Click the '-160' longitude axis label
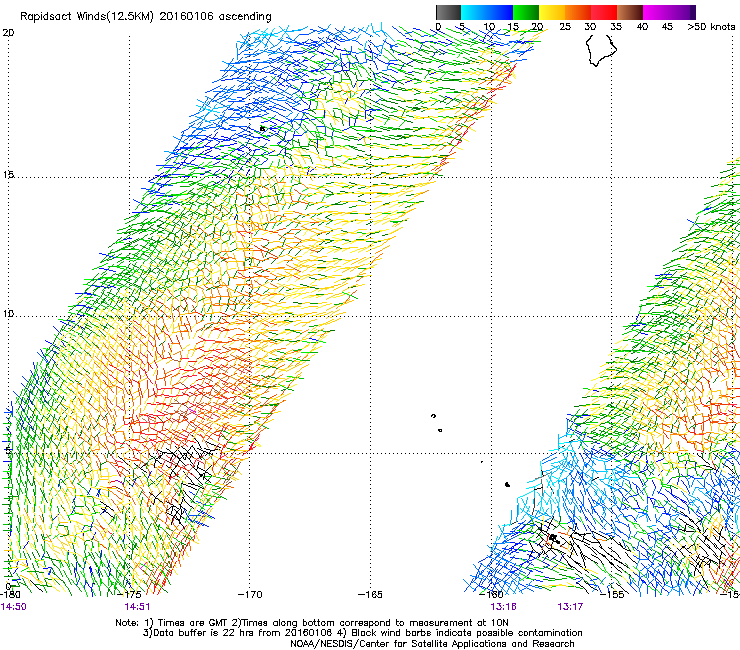The height and width of the screenshot is (650, 740). point(491,595)
